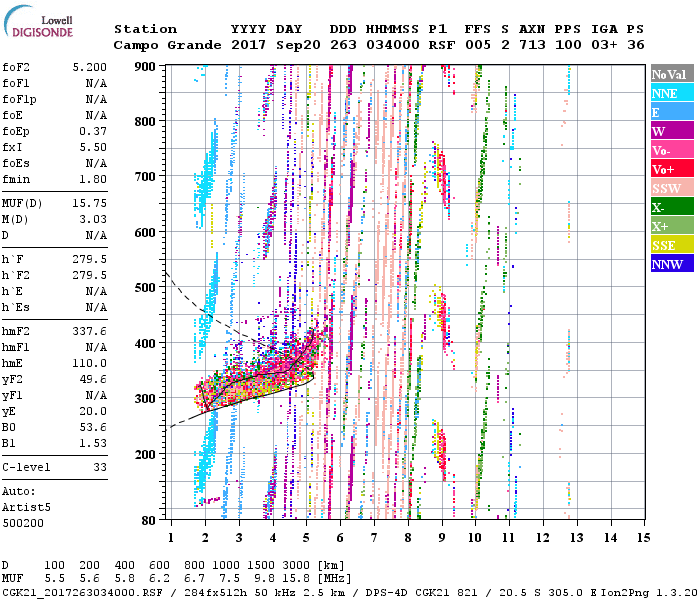
Task: Click the 15 tick on frequency axis
Action: (x=643, y=537)
